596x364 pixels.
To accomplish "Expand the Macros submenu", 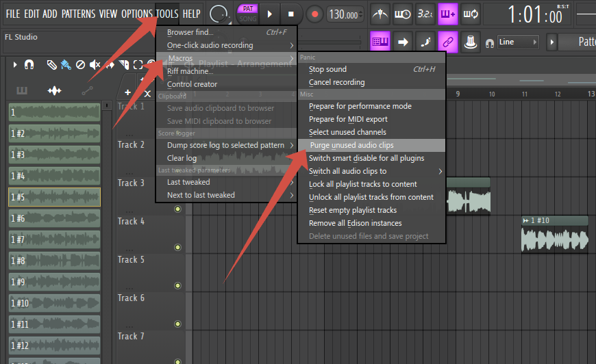I will pyautogui.click(x=227, y=58).
